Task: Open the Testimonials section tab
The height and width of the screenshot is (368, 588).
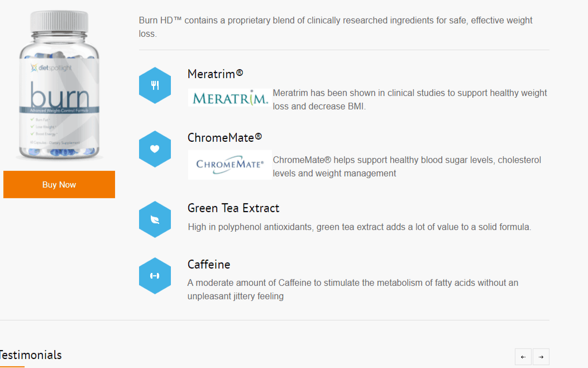Action: pos(30,355)
